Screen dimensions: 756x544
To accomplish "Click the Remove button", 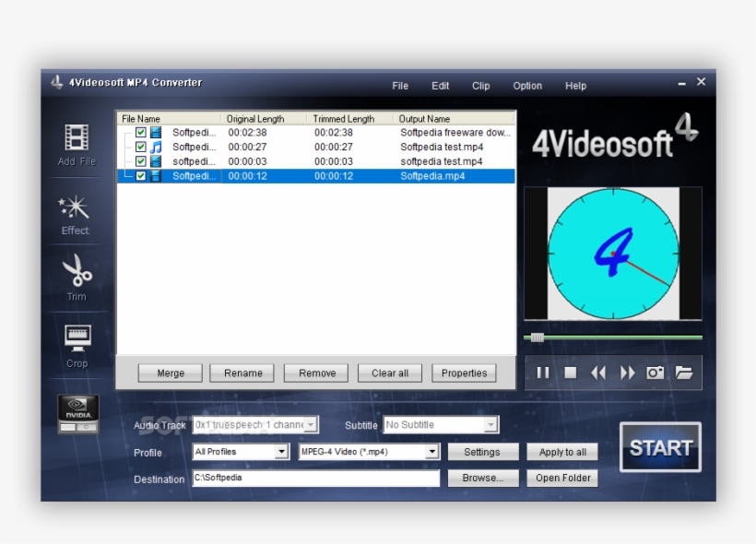I will [x=316, y=373].
